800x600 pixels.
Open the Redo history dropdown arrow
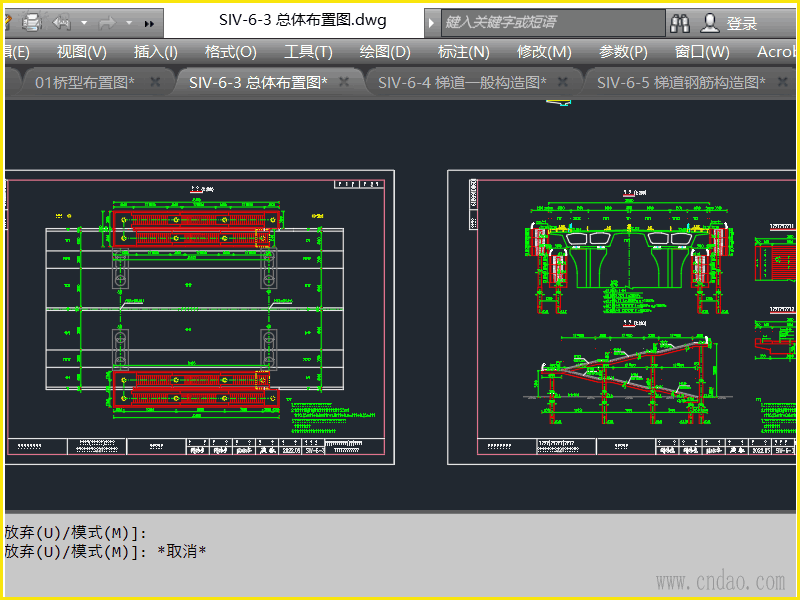tap(129, 23)
